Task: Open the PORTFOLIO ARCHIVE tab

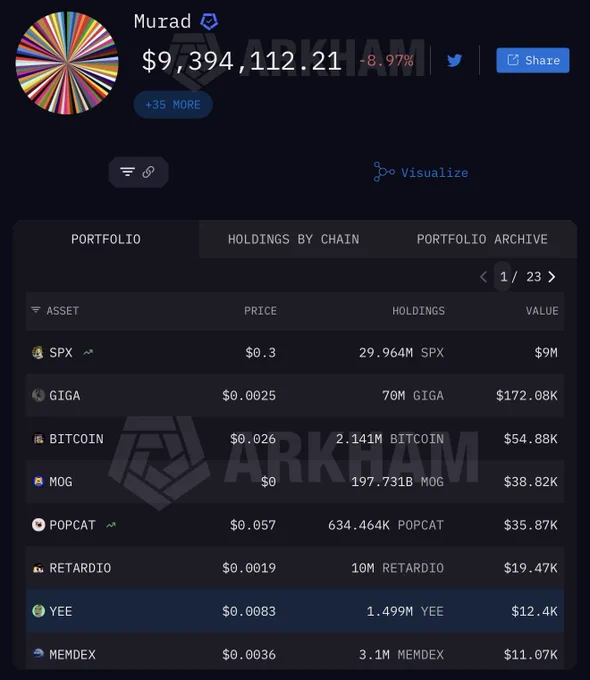Action: pyautogui.click(x=482, y=239)
